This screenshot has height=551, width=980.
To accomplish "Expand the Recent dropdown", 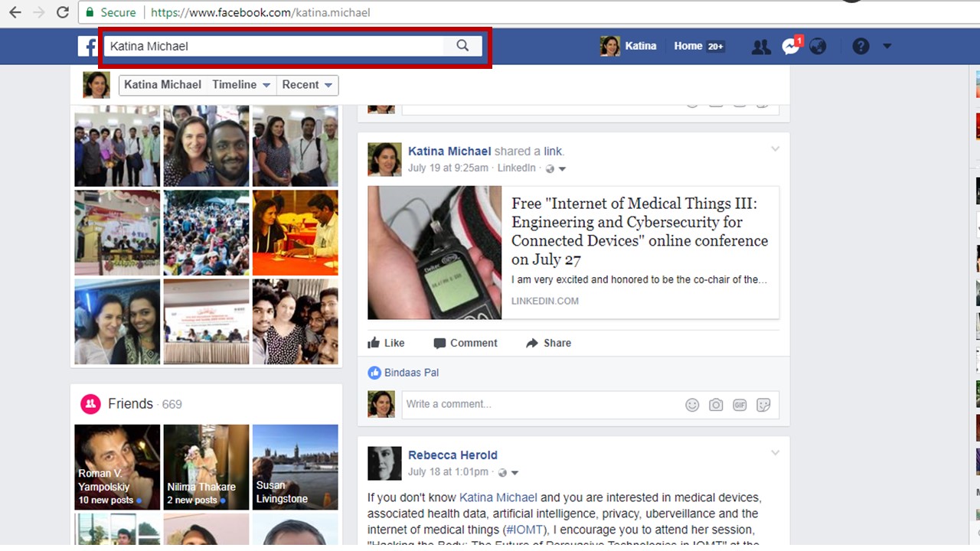I will tap(307, 85).
